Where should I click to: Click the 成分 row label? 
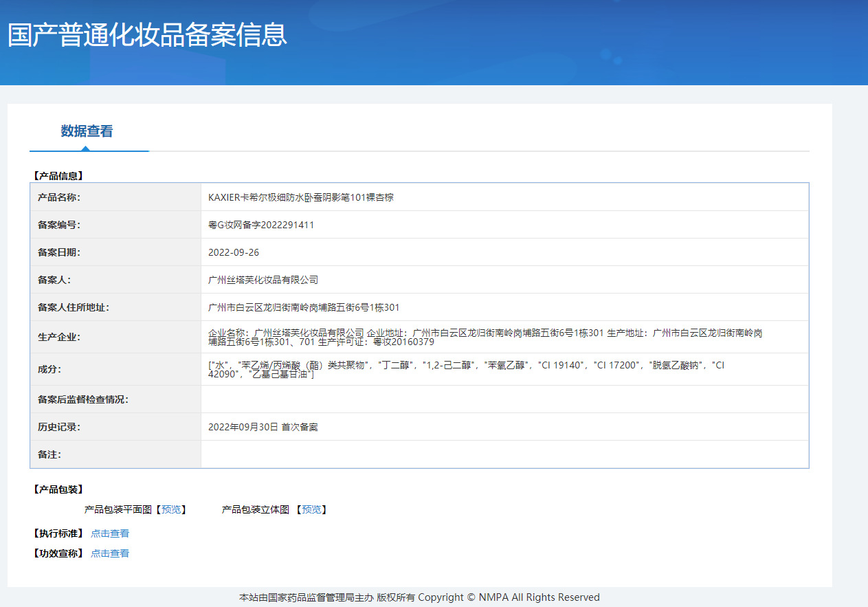coord(49,369)
